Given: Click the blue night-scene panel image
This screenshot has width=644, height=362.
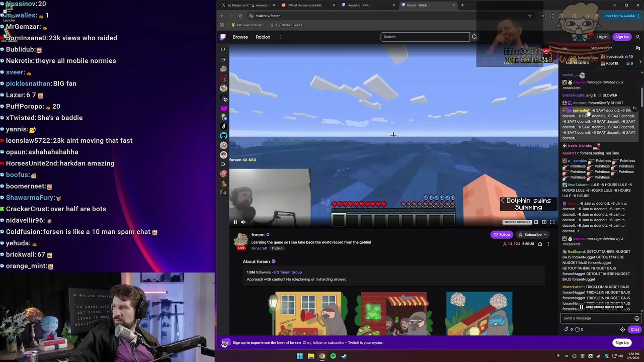Looking at the screenshot, I should click(479, 313).
